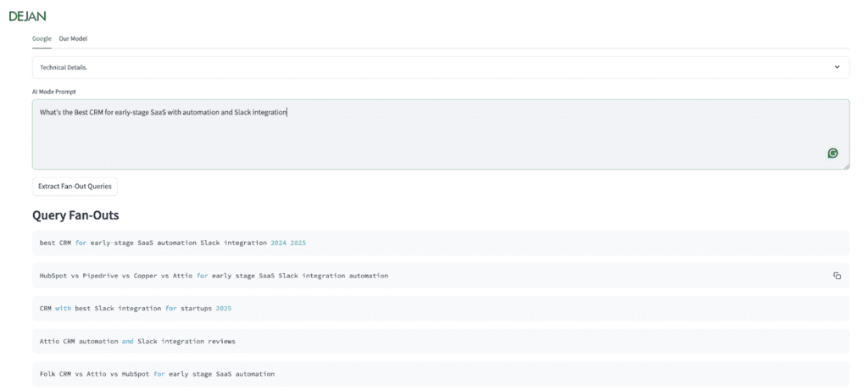Expand the Technical Details section

(441, 67)
